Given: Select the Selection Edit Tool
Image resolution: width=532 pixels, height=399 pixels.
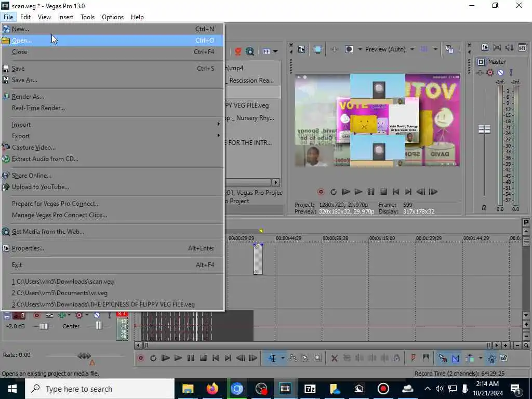Looking at the screenshot, I should 305,358.
